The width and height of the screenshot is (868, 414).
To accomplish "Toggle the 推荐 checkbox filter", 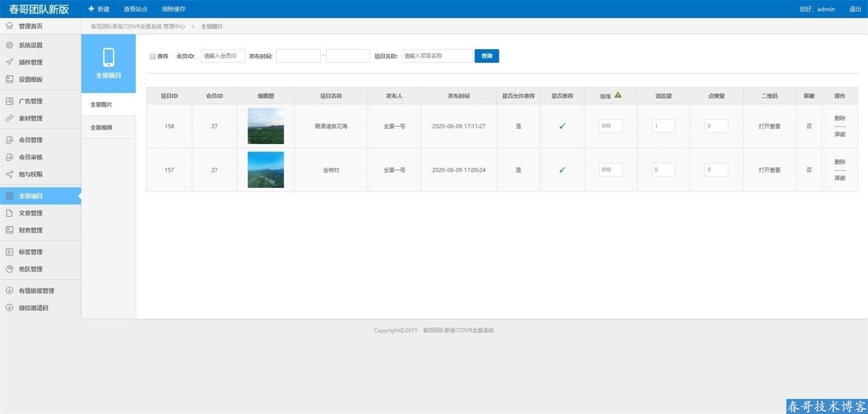I will [153, 57].
